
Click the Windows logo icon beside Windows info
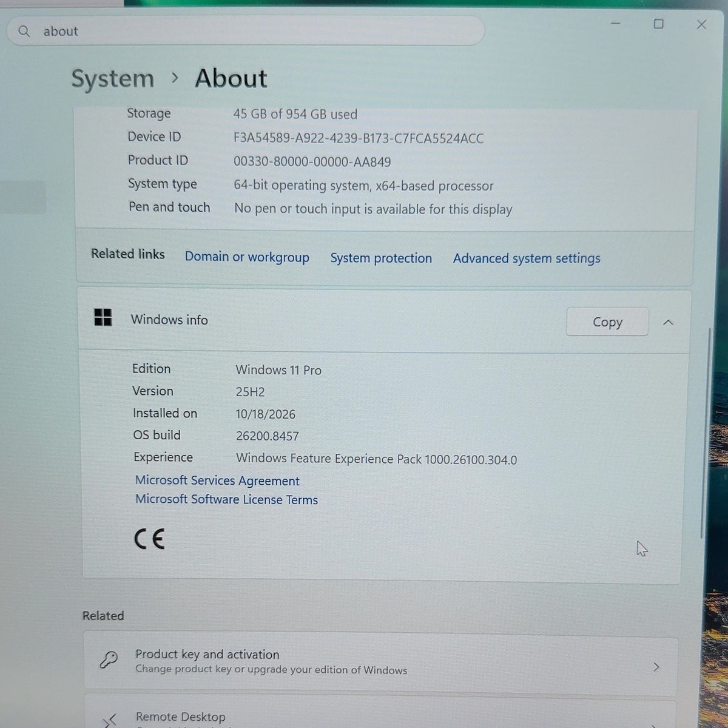pos(103,317)
